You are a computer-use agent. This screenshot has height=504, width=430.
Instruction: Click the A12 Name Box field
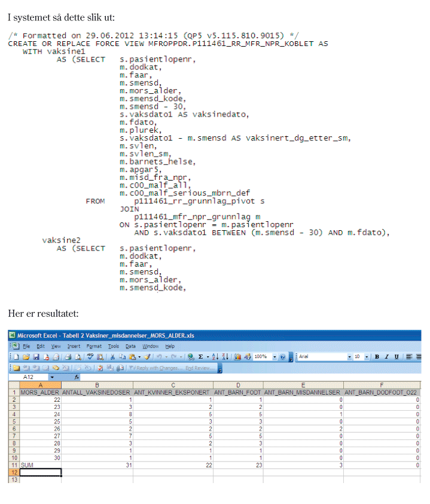click(33, 377)
